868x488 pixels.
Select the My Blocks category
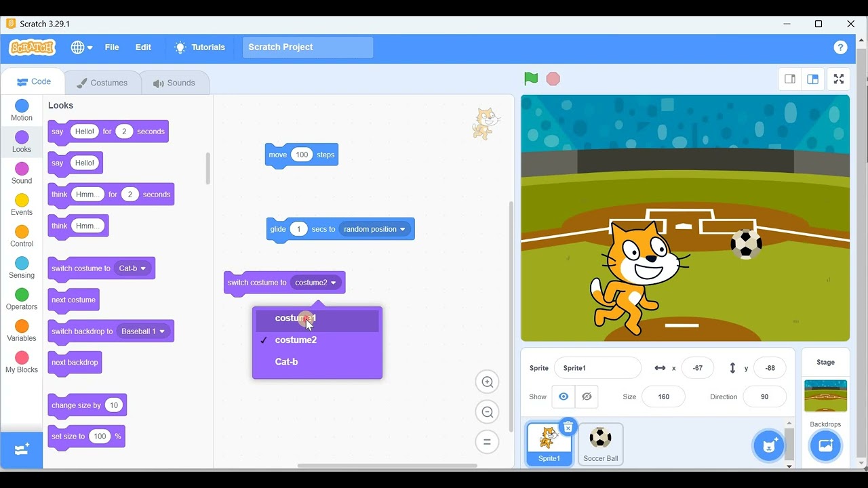pos(22,363)
